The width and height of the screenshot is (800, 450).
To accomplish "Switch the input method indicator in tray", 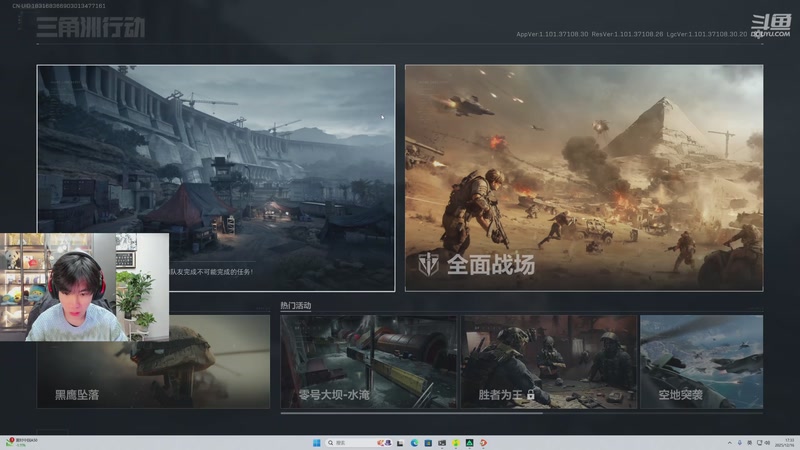I will click(749, 443).
